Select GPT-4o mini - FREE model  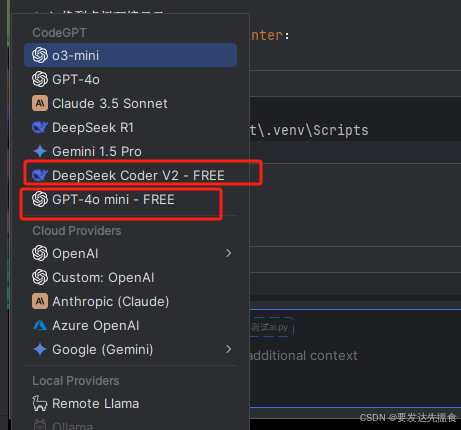[x=130, y=199]
